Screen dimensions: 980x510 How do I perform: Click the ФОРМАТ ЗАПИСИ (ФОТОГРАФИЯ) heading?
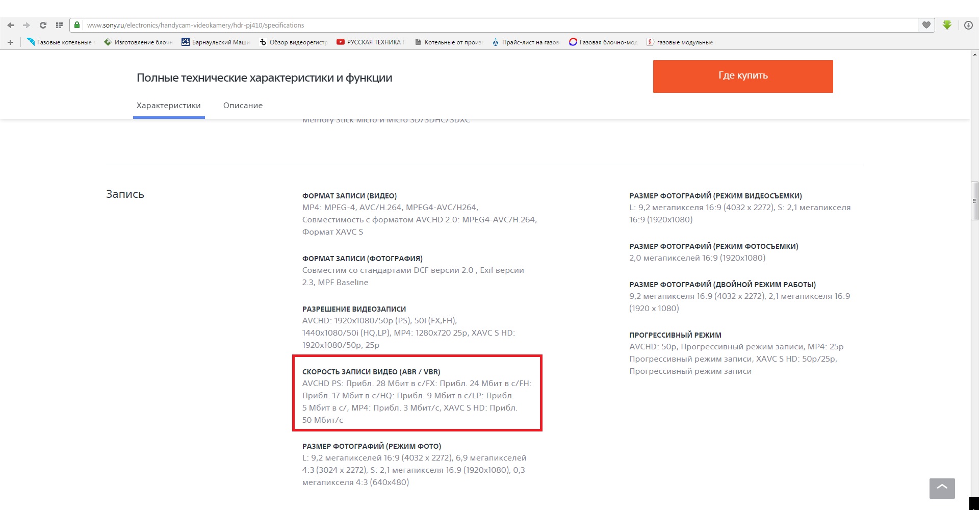click(x=362, y=259)
